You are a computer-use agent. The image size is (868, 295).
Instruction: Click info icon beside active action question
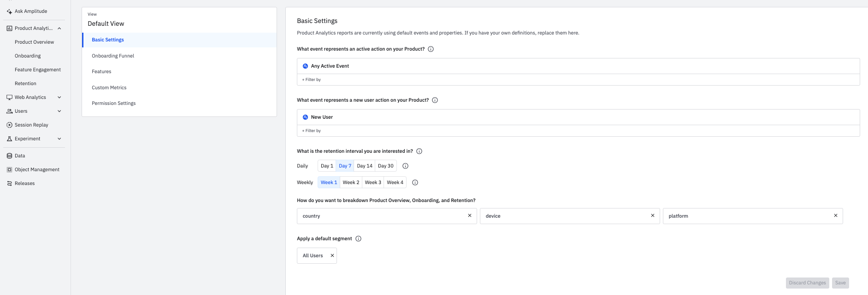point(431,49)
